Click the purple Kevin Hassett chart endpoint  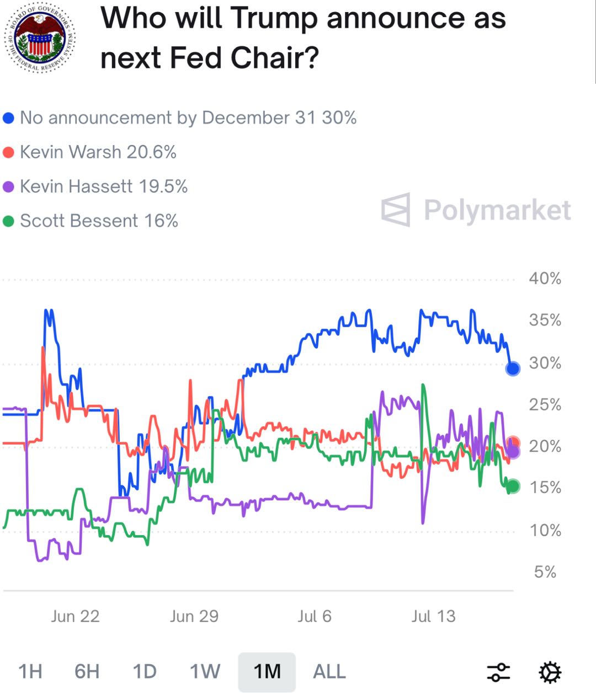[x=513, y=452]
